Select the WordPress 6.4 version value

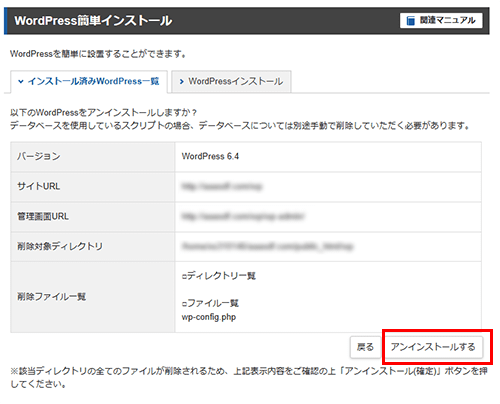coord(210,156)
